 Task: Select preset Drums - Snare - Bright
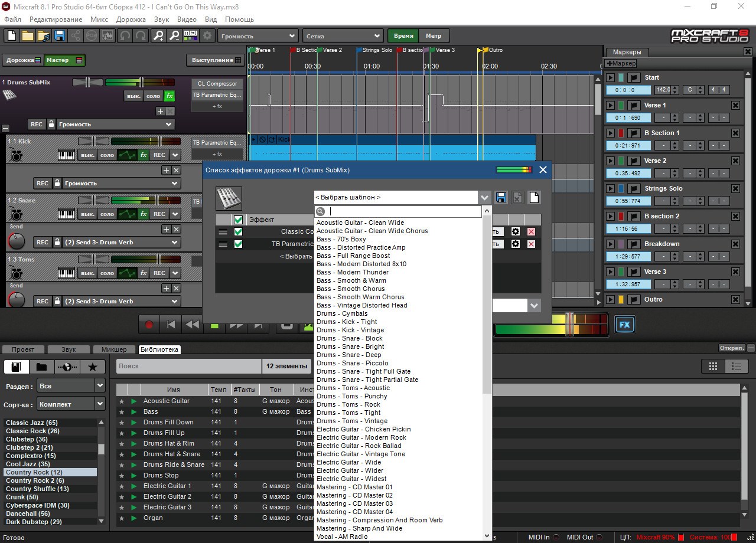[350, 346]
